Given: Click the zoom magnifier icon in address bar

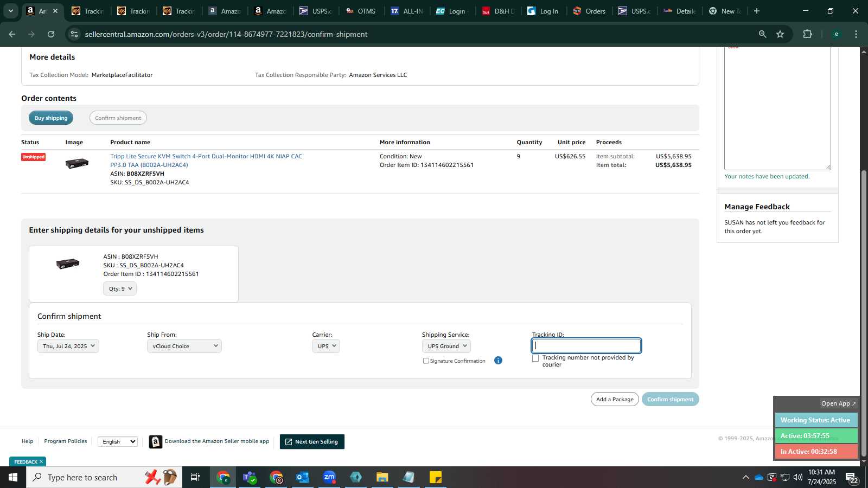Looking at the screenshot, I should (x=762, y=34).
